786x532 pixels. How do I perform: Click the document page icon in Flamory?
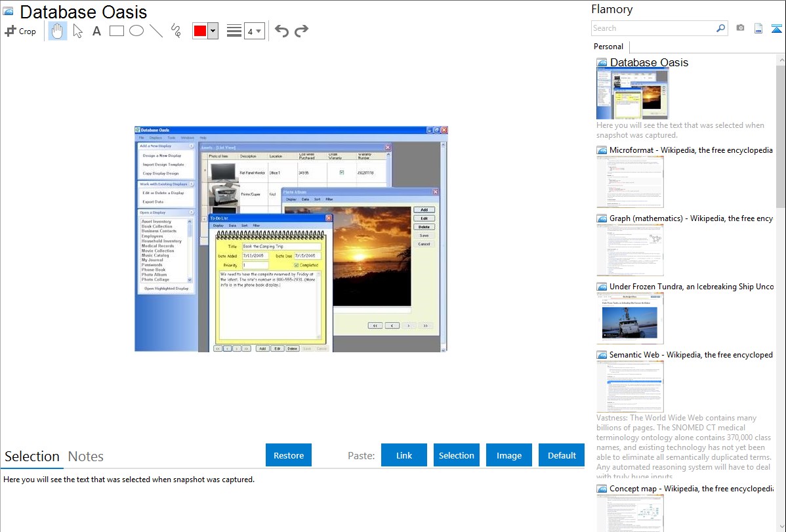point(758,28)
